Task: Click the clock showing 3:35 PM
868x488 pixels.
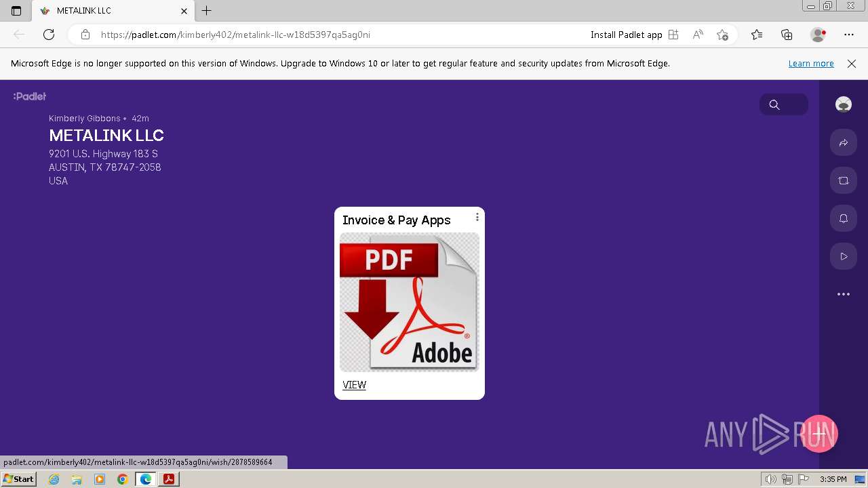Action: point(833,479)
